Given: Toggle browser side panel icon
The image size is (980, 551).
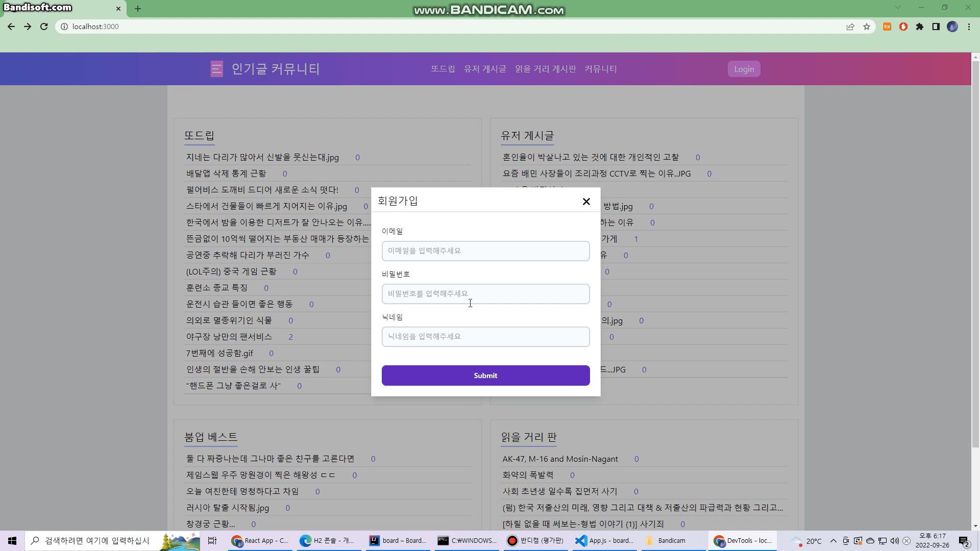Looking at the screenshot, I should point(936,27).
